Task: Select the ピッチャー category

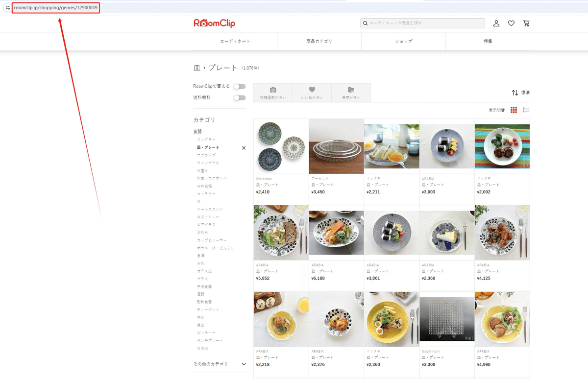Action: 206,333
